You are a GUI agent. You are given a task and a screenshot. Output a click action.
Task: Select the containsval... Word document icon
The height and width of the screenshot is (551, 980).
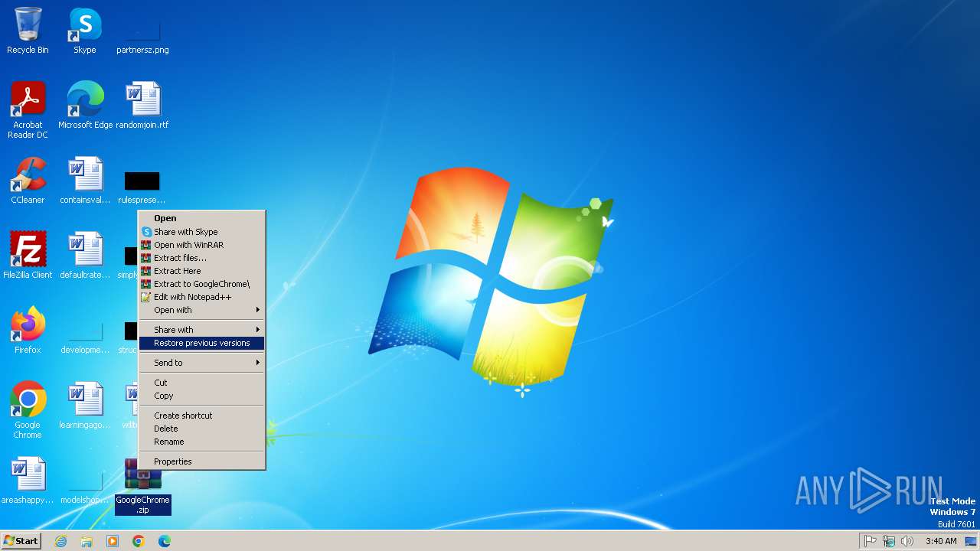[85, 181]
